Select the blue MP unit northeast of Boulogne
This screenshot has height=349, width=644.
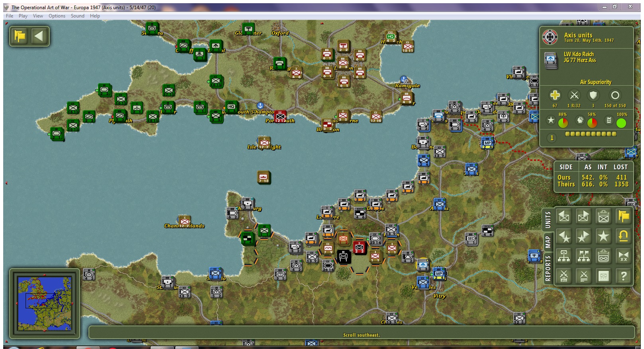click(487, 143)
